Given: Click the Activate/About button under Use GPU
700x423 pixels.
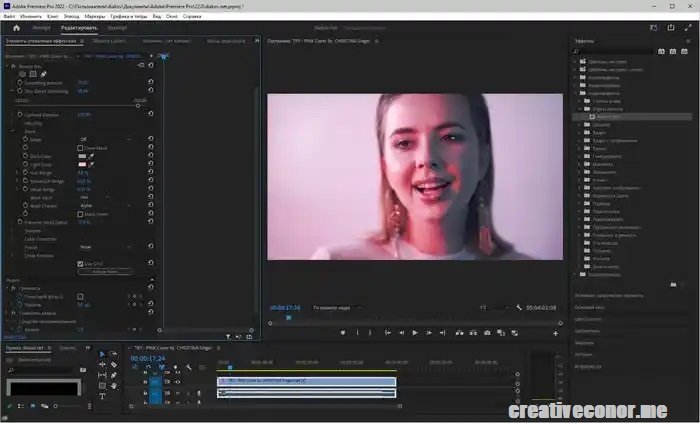Looking at the screenshot, I should click(105, 271).
